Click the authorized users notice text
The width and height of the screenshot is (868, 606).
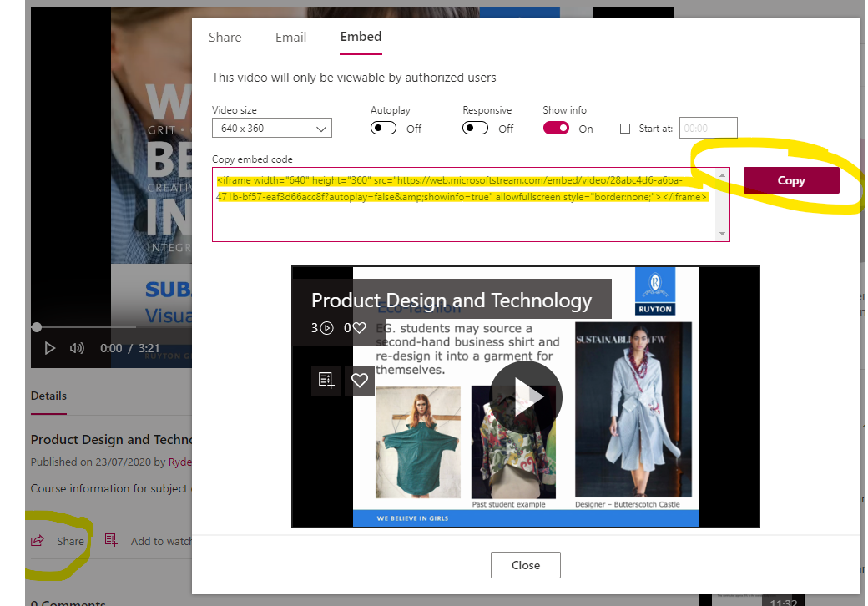click(x=354, y=78)
